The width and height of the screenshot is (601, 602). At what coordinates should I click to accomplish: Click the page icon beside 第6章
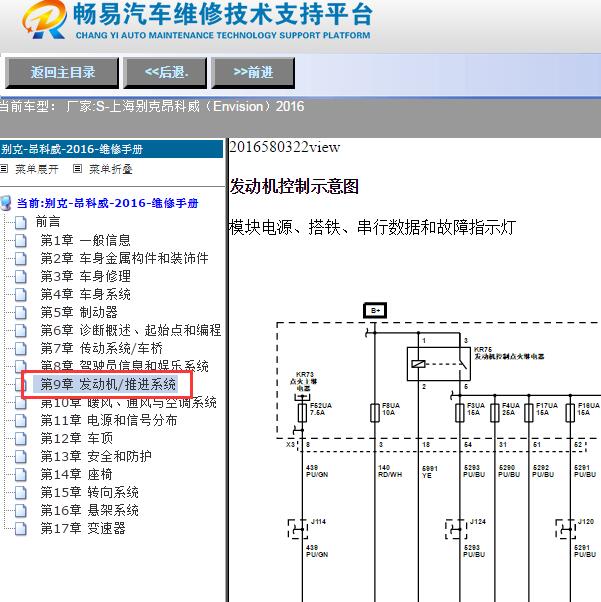coord(21,331)
